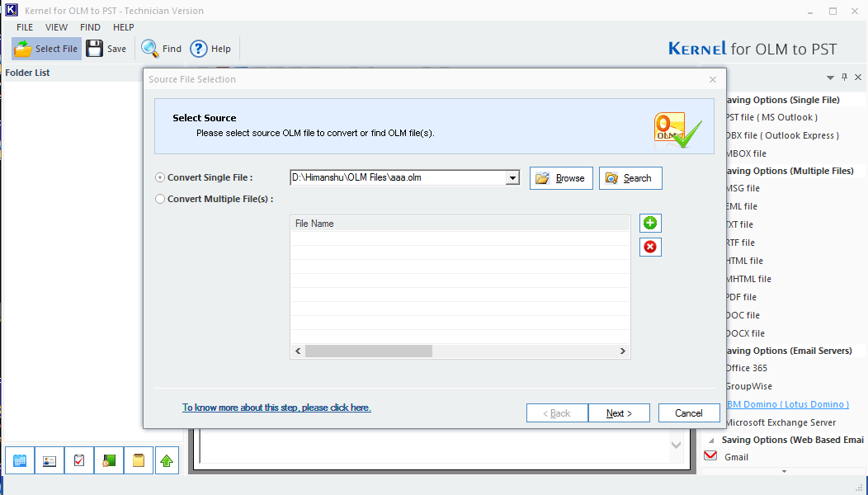Select the MHTML file option

point(748,279)
